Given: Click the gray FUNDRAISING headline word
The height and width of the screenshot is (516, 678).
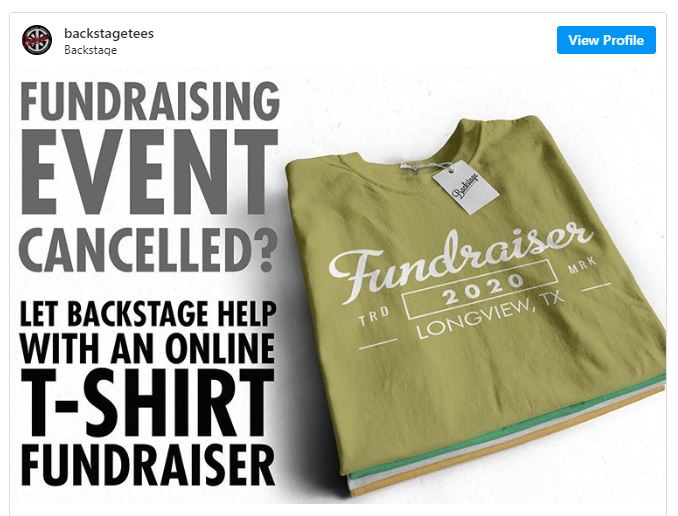Looking at the screenshot, I should tap(150, 100).
